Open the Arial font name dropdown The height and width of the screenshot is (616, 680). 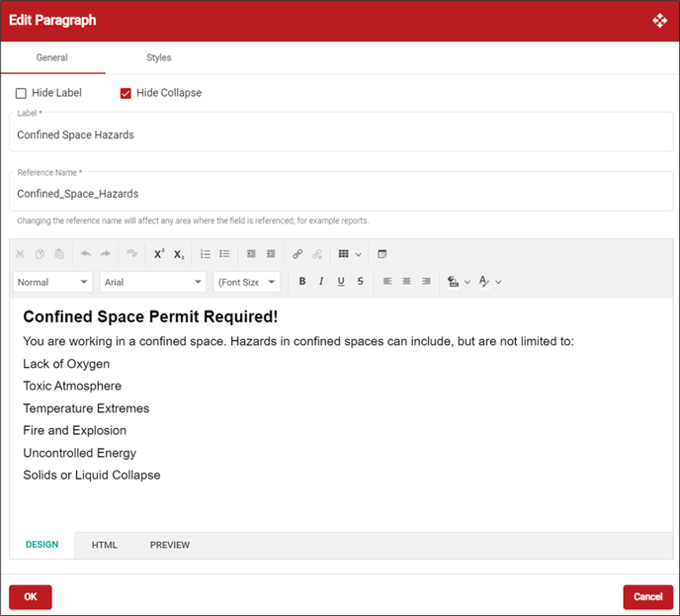152,282
